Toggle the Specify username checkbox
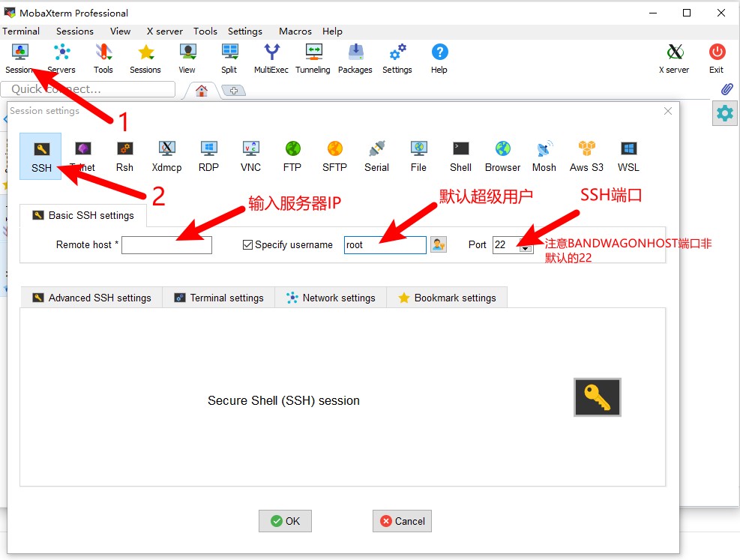 (248, 245)
